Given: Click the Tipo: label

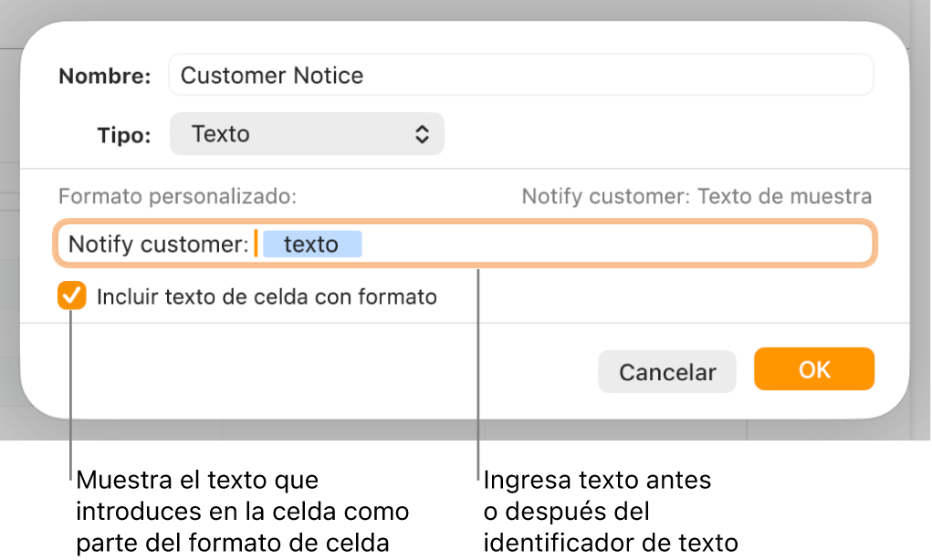Looking at the screenshot, I should click(x=124, y=133).
